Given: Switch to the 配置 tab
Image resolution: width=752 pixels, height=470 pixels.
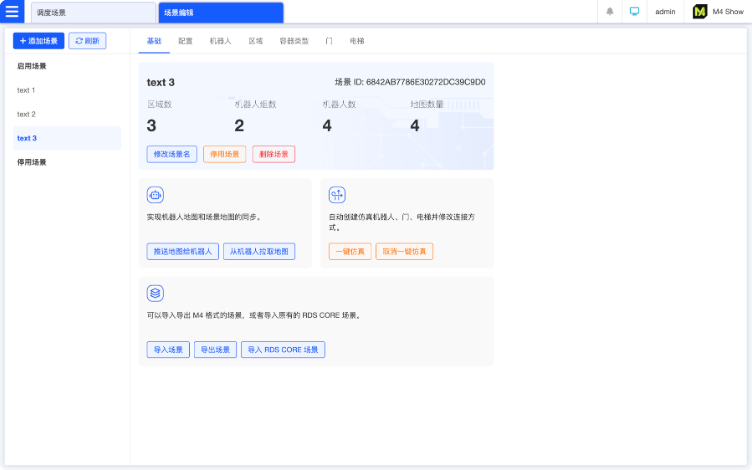Looking at the screenshot, I should [x=186, y=42].
